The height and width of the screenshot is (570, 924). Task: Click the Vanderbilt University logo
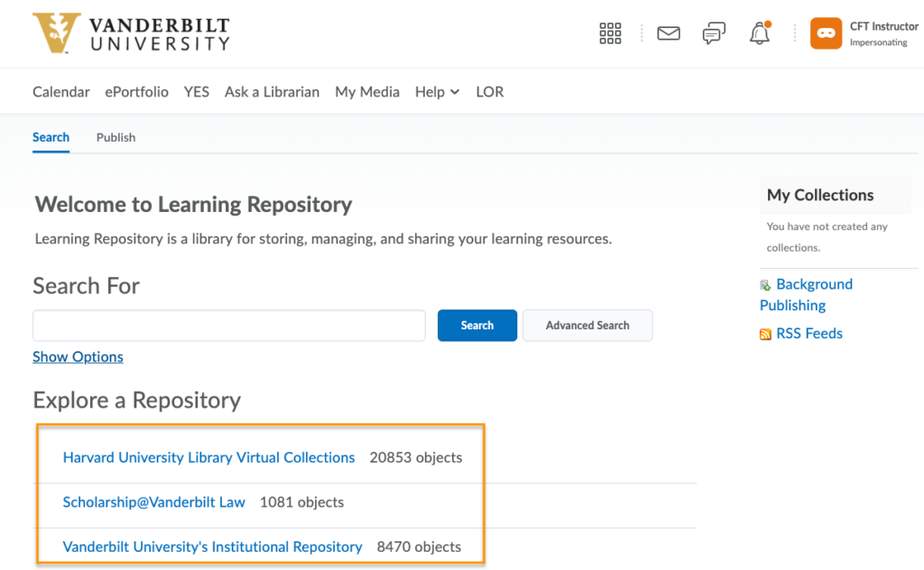(x=131, y=33)
